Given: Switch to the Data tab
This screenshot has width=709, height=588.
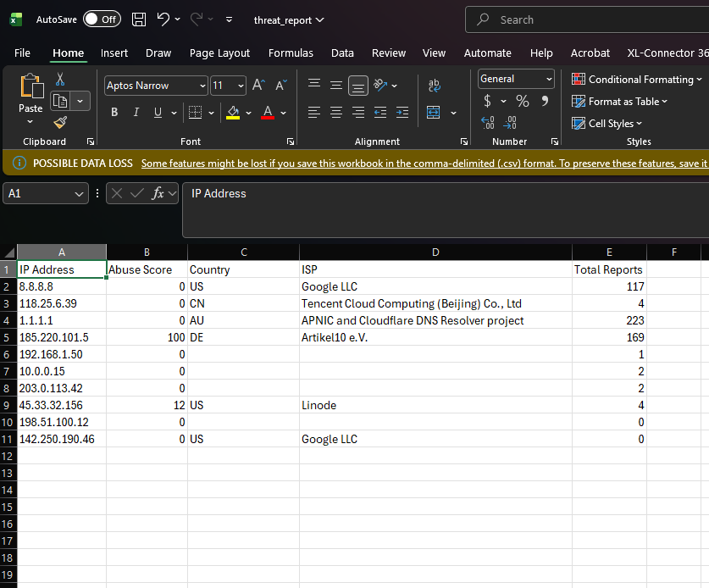Looking at the screenshot, I should click(x=342, y=53).
